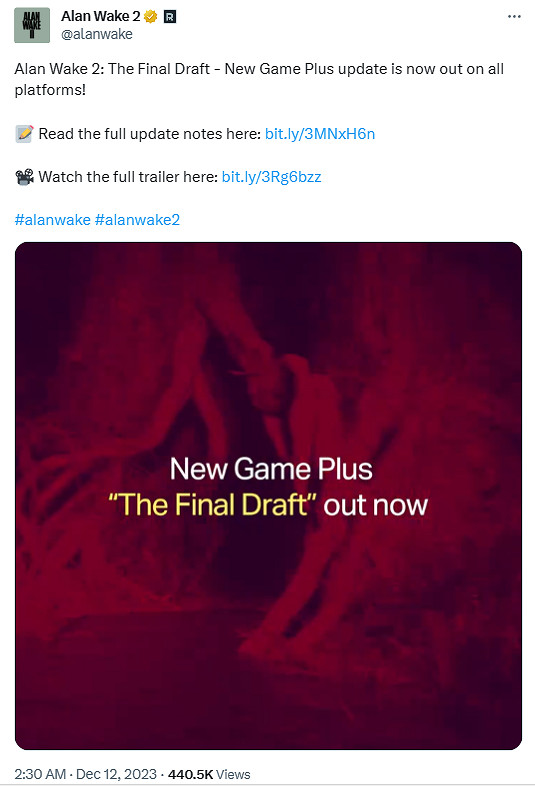
Task: Play the red New Game Plus video
Action: pyautogui.click(x=268, y=496)
